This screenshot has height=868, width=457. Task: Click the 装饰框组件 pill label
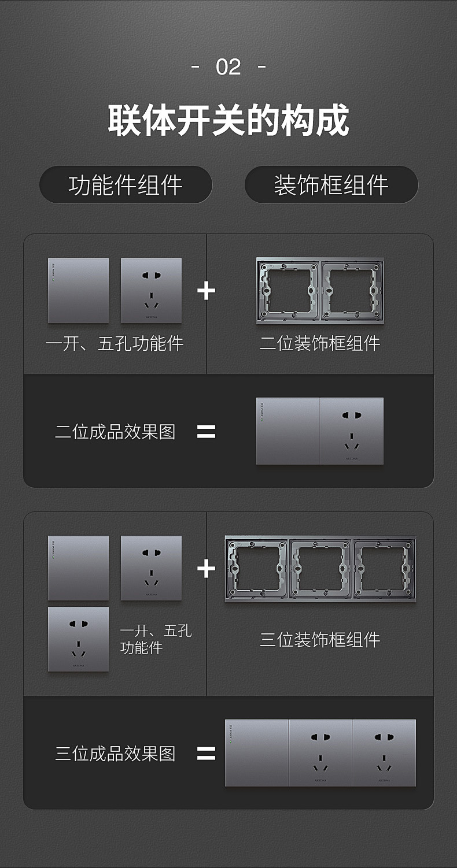[331, 185]
